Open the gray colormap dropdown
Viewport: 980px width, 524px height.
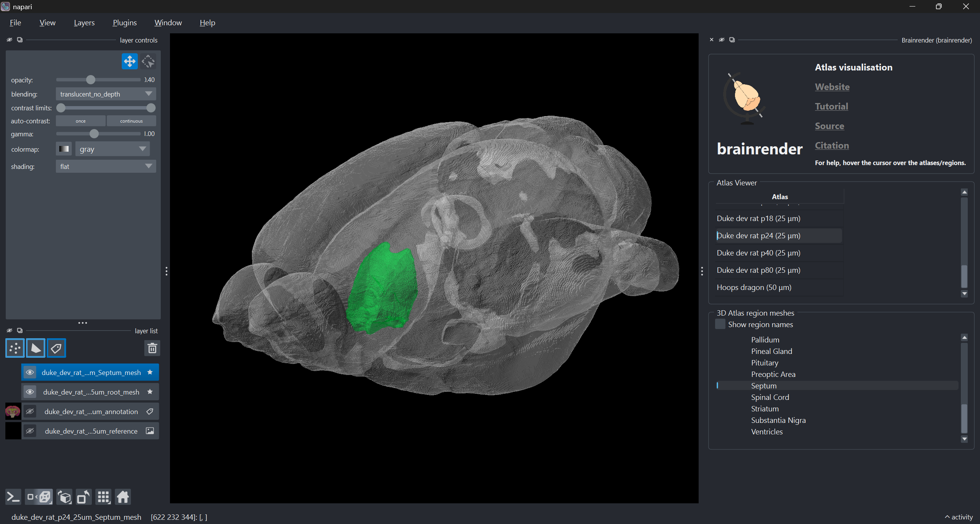click(x=113, y=149)
